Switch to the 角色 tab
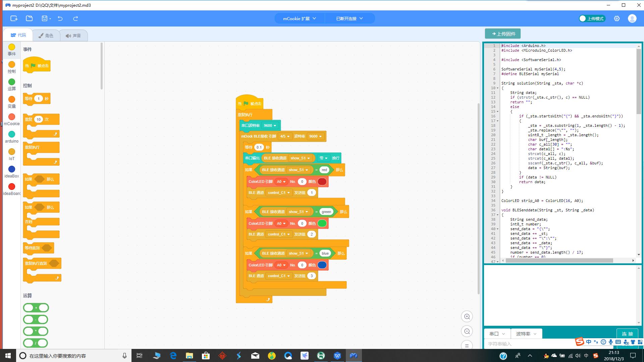This screenshot has height=362, width=644. click(46, 35)
